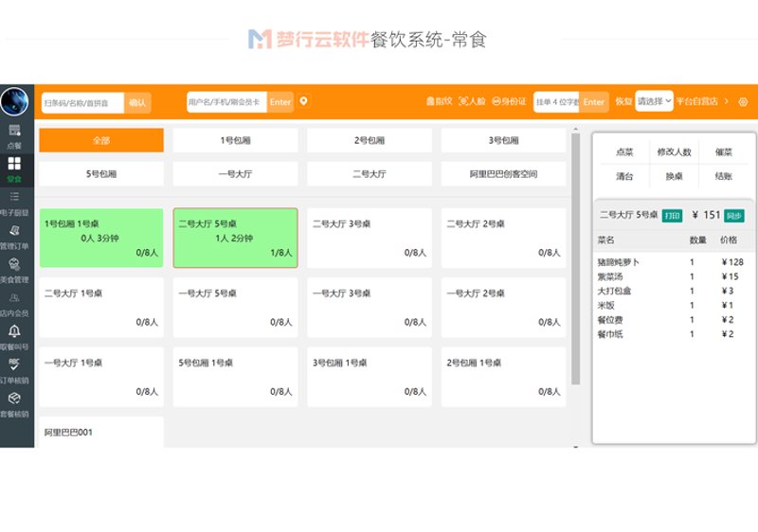
Task: Filter tables by 1号包厢
Action: click(235, 140)
